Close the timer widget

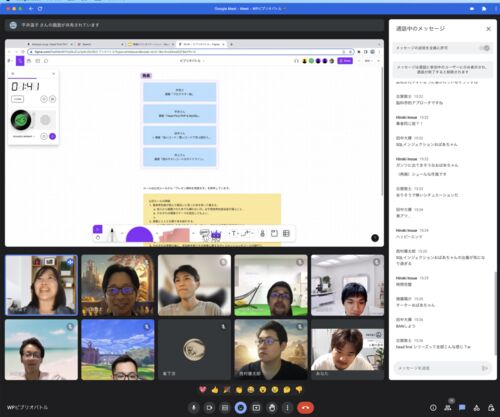pyautogui.click(x=53, y=74)
